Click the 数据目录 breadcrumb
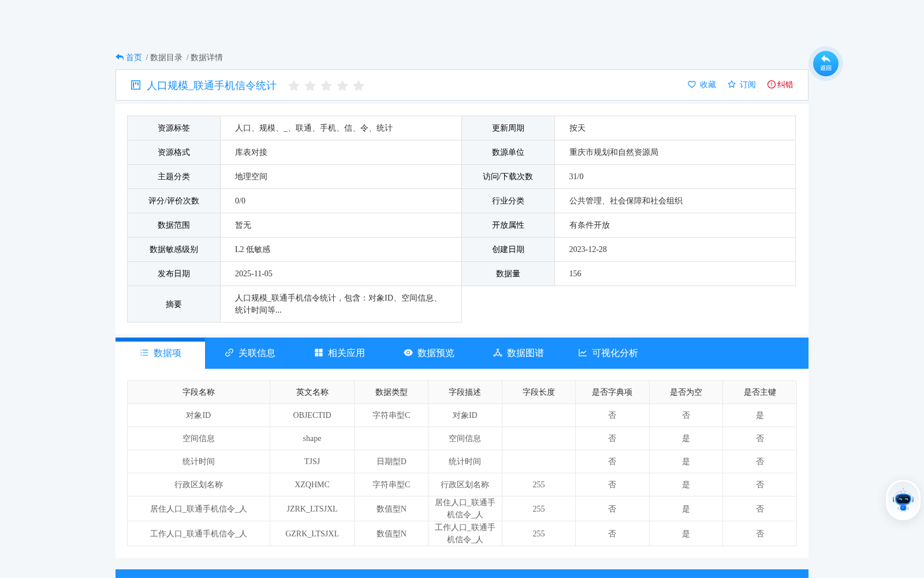The image size is (924, 578). point(166,57)
